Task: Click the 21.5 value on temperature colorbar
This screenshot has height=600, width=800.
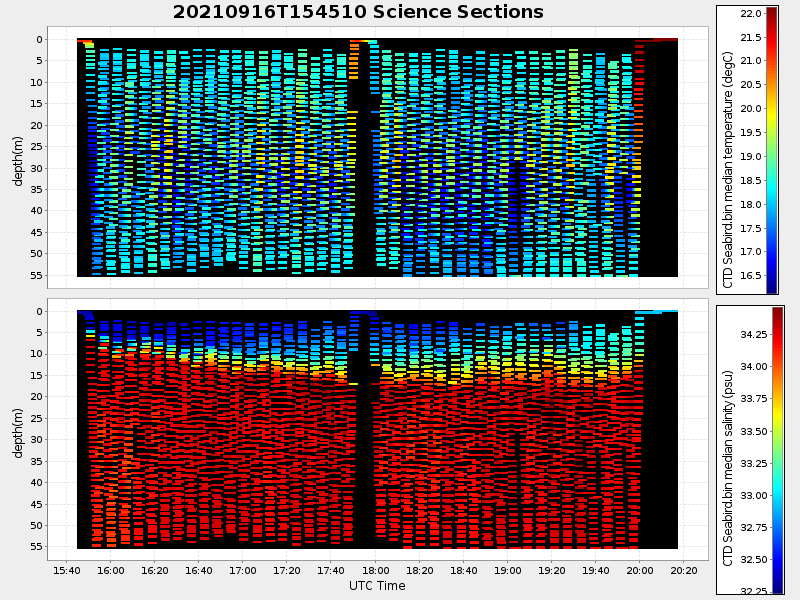Action: click(751, 37)
